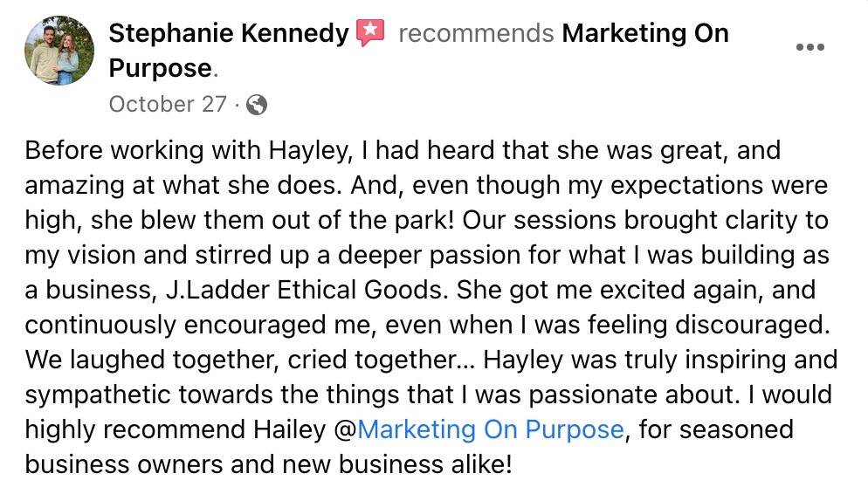
Task: Click the "continuously encouraged me" line
Action: click(x=201, y=325)
